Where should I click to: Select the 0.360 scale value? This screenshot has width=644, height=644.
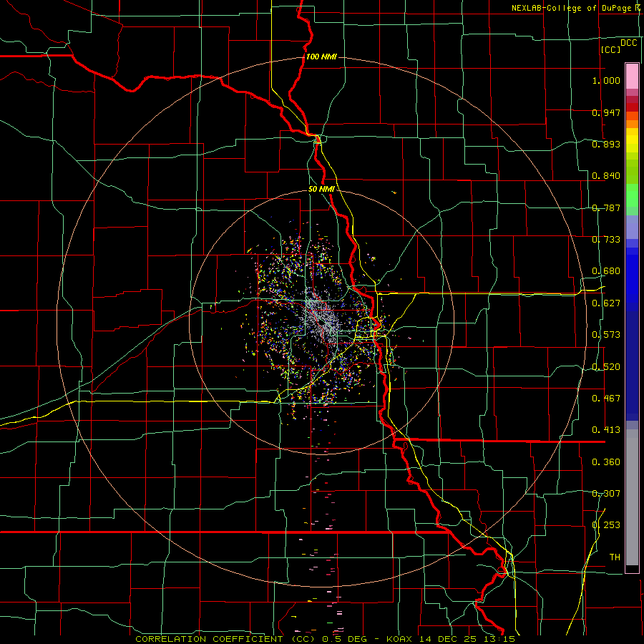click(x=606, y=462)
